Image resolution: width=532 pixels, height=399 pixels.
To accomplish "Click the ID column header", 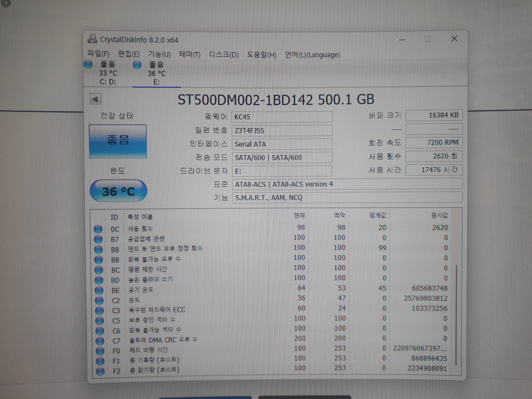I will pos(114,217).
